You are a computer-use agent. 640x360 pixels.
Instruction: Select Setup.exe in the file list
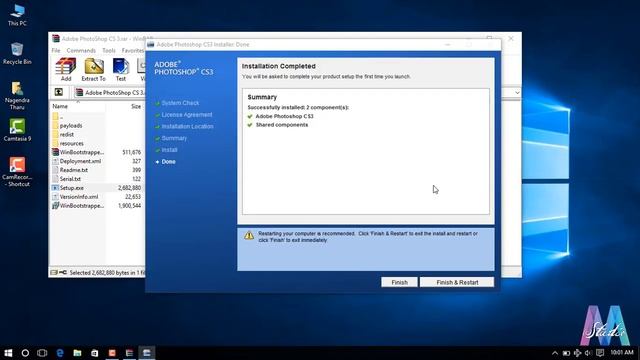coord(72,188)
